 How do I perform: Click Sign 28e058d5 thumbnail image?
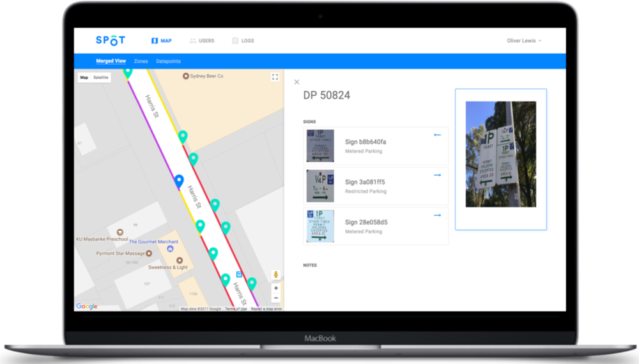pos(320,226)
